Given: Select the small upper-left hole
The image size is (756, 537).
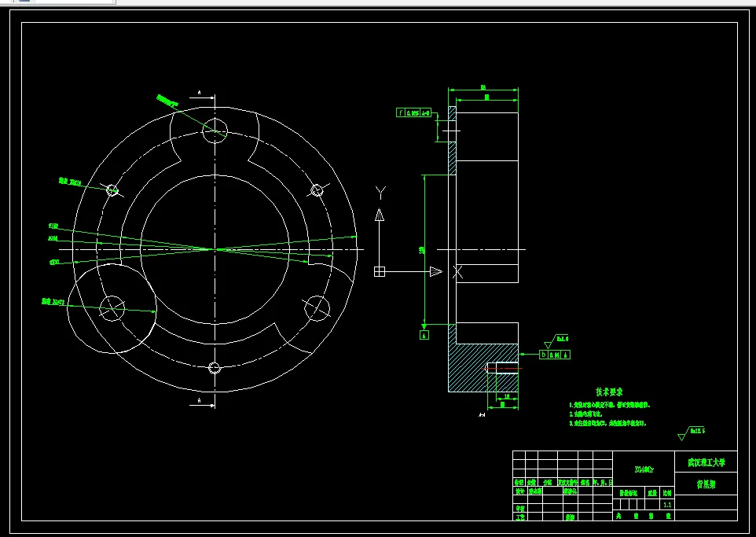Looking at the screenshot, I should [x=112, y=189].
